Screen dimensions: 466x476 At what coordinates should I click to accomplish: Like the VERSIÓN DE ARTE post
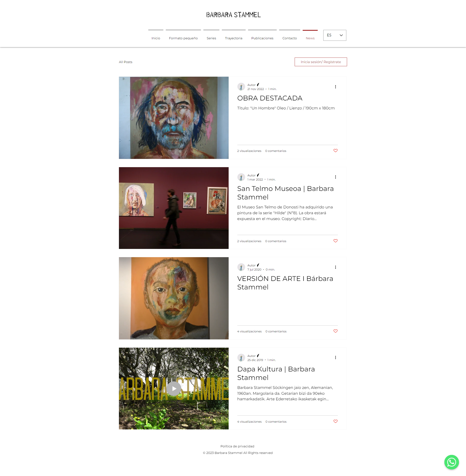click(x=335, y=331)
